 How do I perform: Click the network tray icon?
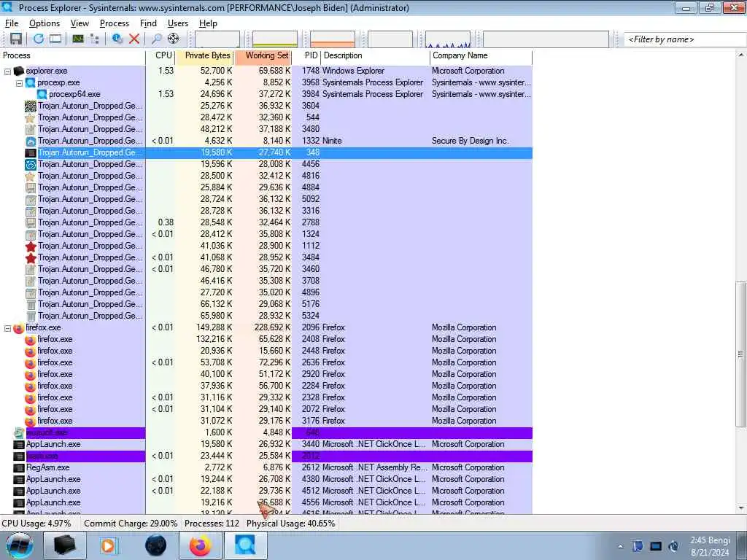656,546
